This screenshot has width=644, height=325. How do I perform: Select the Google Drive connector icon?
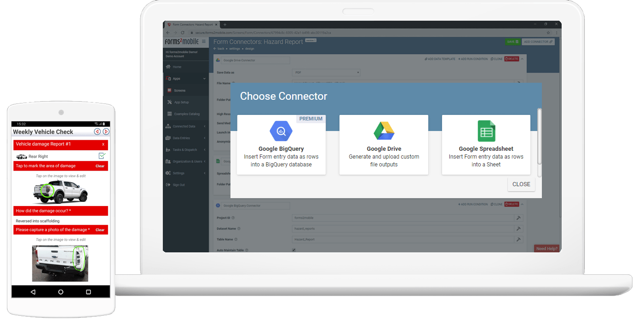(x=384, y=131)
